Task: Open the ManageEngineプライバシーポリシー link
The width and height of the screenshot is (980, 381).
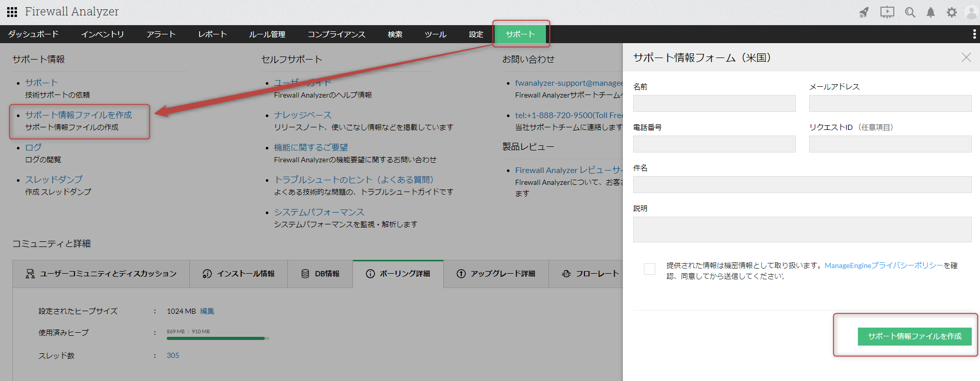Action: [x=884, y=265]
